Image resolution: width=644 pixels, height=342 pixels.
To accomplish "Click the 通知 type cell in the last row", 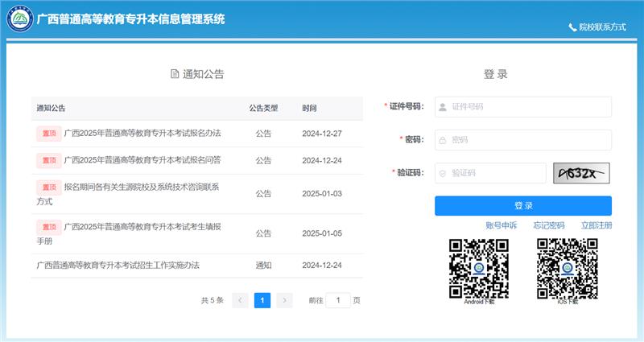I will coord(263,266).
